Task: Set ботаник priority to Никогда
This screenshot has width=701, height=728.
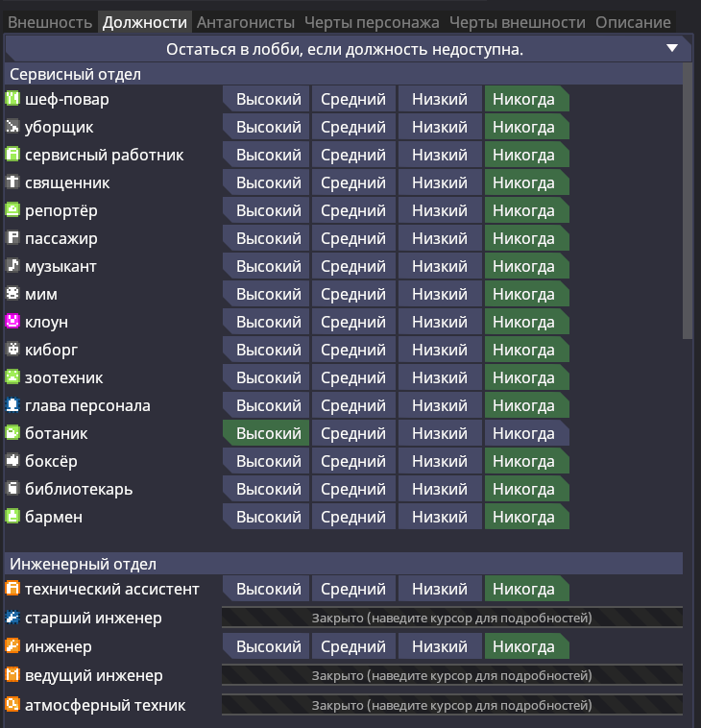Action: [525, 433]
